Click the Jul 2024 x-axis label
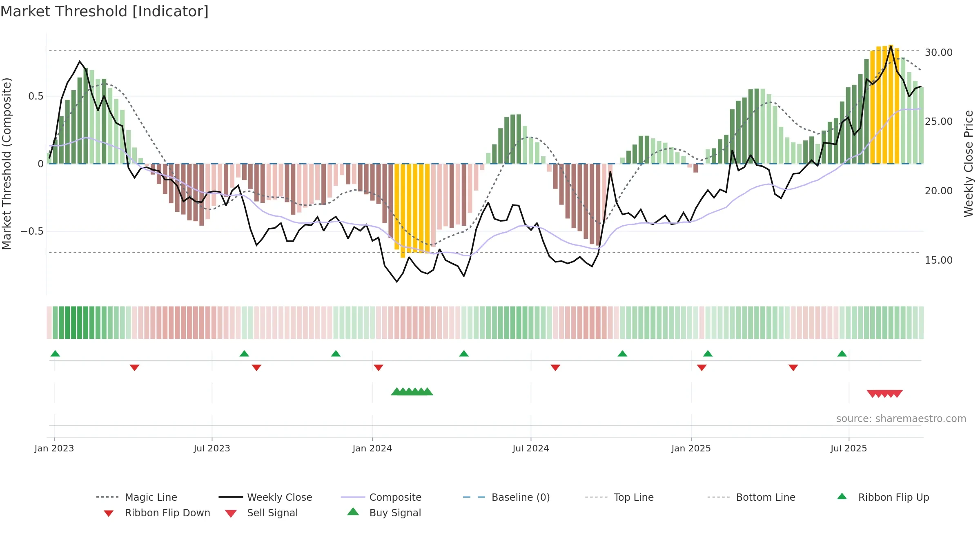This screenshot has height=551, width=980. 531,449
